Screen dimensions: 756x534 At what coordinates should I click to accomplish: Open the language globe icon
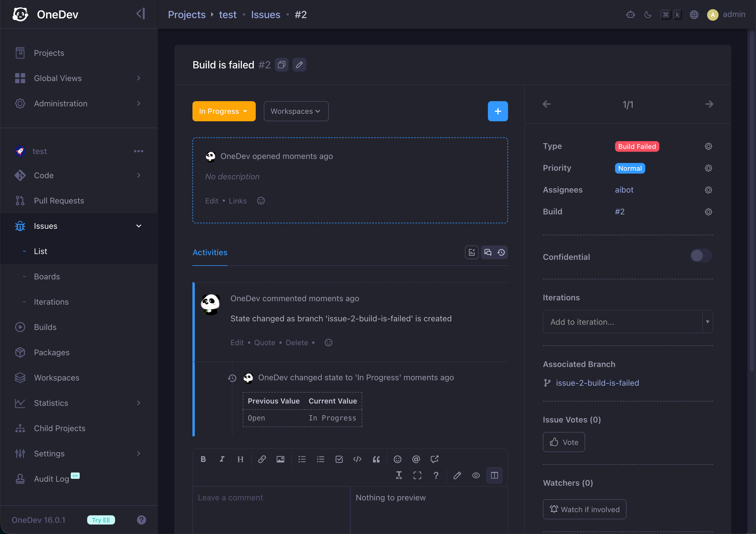(694, 14)
